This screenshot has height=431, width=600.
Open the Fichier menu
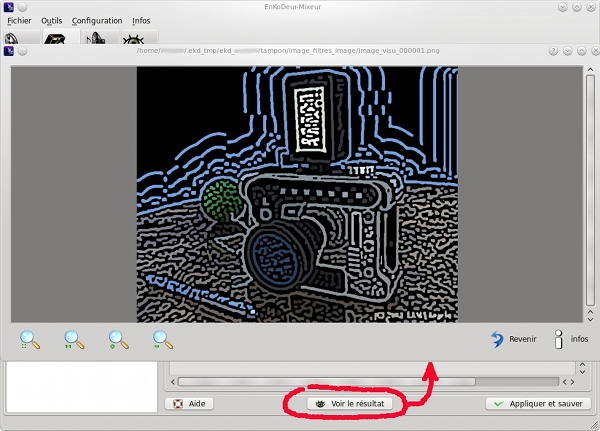[19, 21]
